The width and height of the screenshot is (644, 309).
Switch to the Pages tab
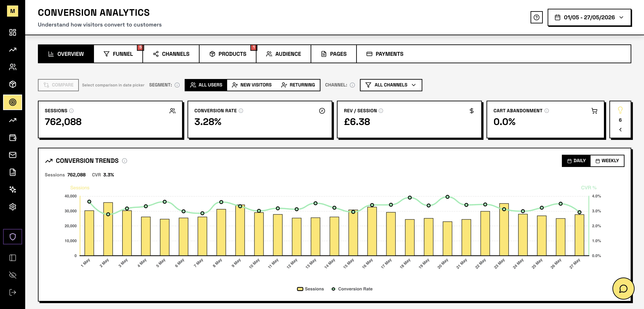(x=334, y=54)
